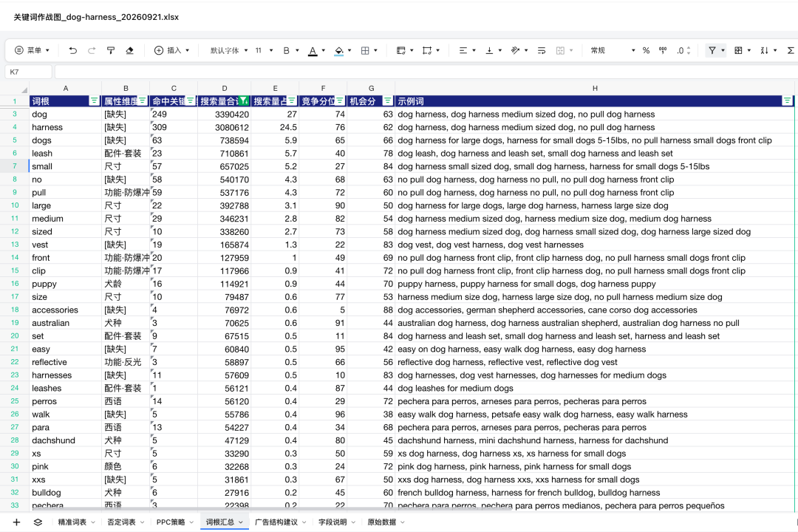Open the 常规 number format dropdown

(x=613, y=50)
